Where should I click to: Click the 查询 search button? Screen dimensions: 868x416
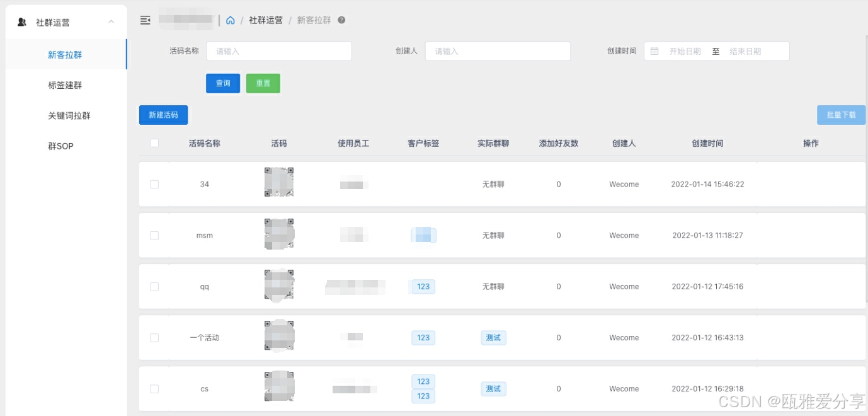222,83
